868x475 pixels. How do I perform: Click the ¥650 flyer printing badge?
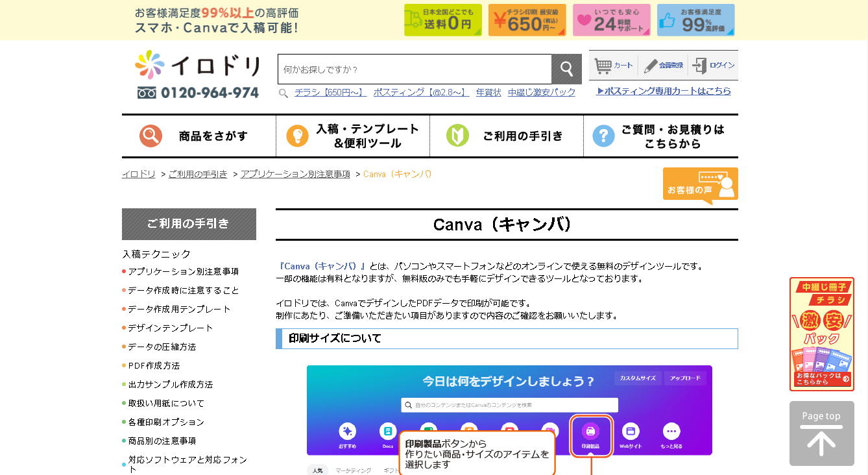pyautogui.click(x=527, y=20)
